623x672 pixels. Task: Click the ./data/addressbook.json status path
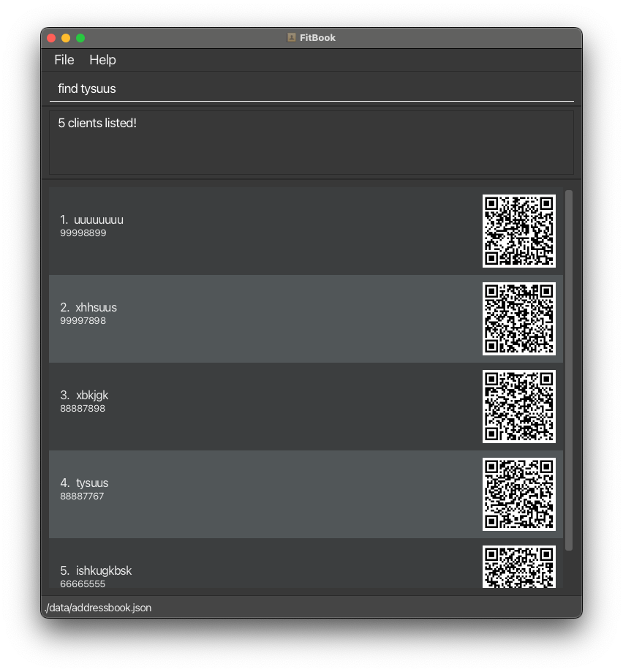pos(98,608)
